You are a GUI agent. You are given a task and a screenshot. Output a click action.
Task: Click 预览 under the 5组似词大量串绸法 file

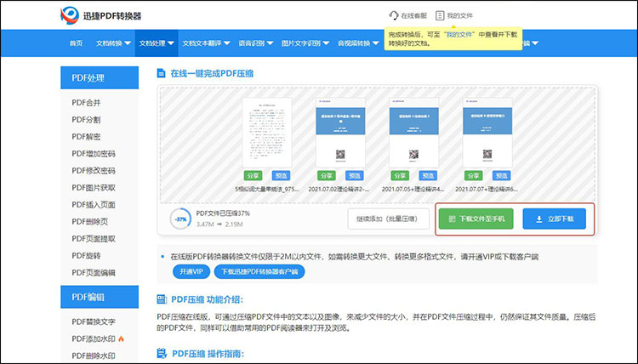[x=281, y=176]
